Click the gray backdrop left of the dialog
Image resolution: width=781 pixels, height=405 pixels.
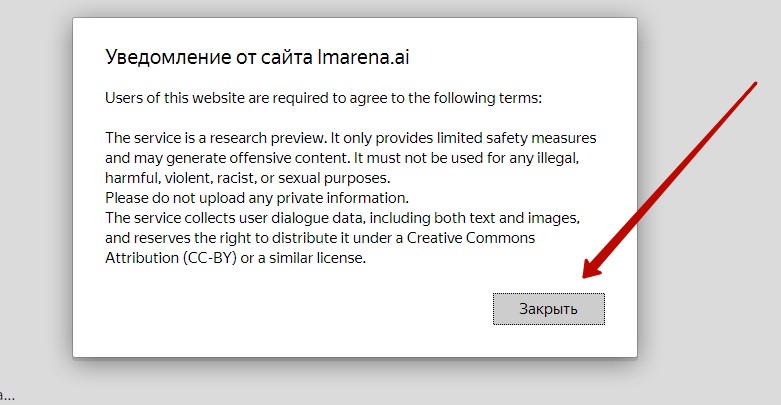[35, 200]
